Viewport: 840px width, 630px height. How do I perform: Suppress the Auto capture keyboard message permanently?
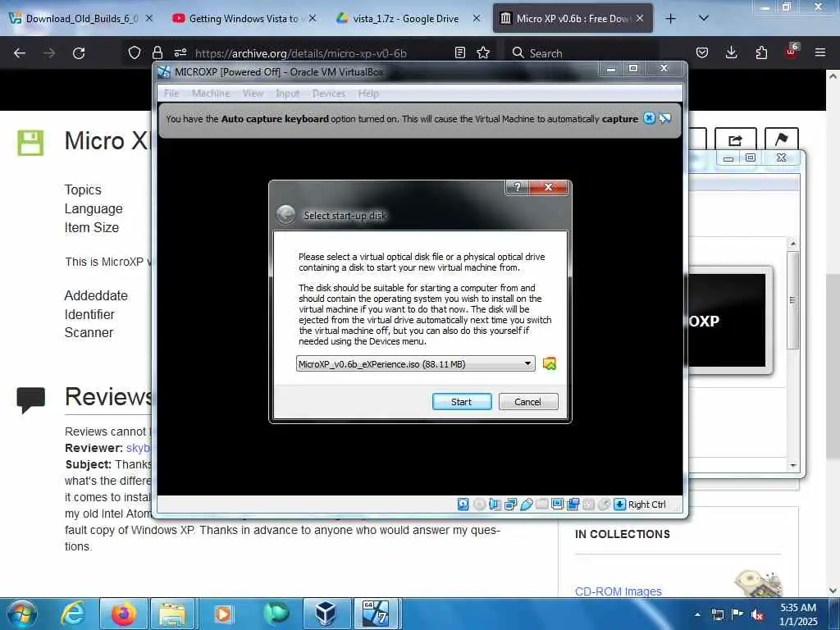pyautogui.click(x=664, y=118)
